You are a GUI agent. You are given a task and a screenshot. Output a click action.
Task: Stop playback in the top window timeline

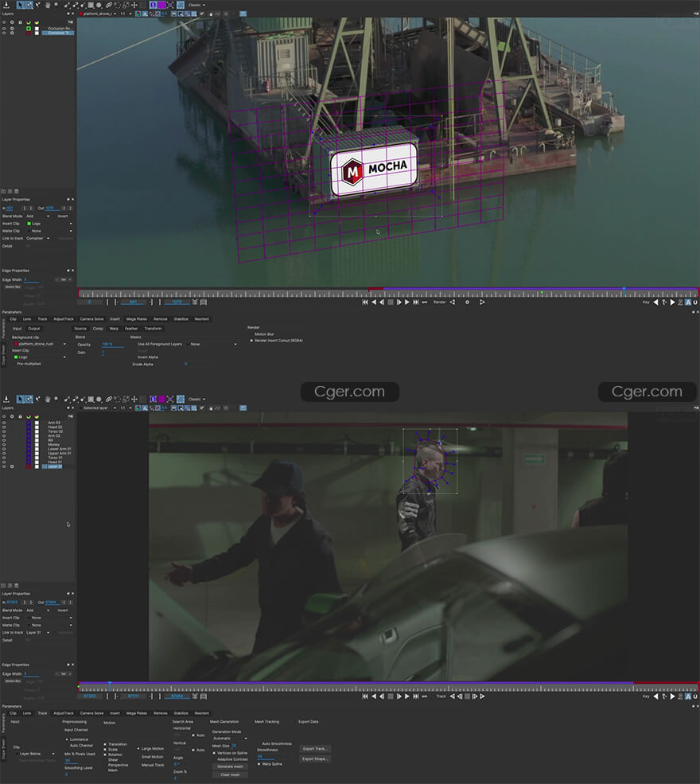pos(391,302)
